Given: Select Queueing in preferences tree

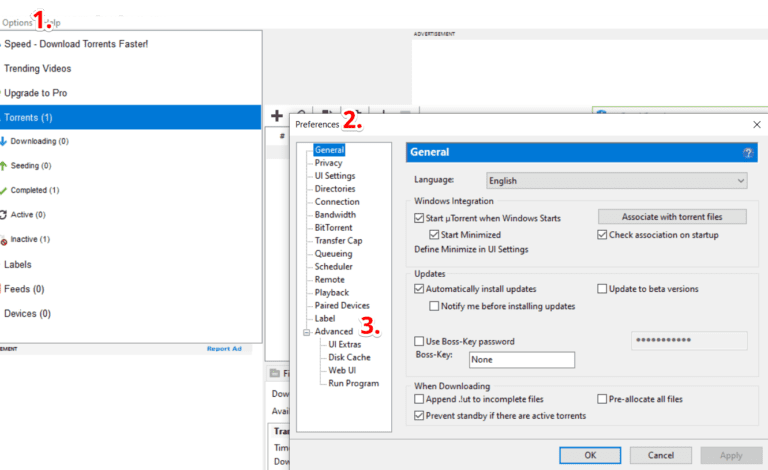Looking at the screenshot, I should [x=334, y=254].
